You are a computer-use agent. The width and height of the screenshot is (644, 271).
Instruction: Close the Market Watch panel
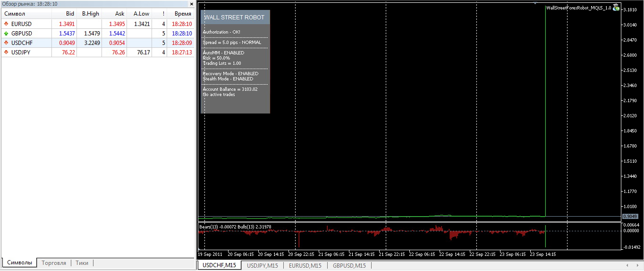[x=191, y=4]
